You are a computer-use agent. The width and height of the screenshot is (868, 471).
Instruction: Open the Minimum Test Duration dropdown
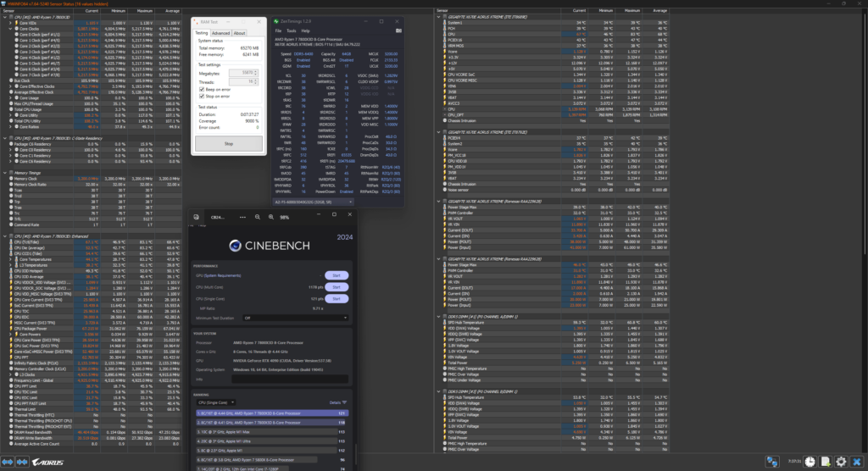[x=296, y=318]
